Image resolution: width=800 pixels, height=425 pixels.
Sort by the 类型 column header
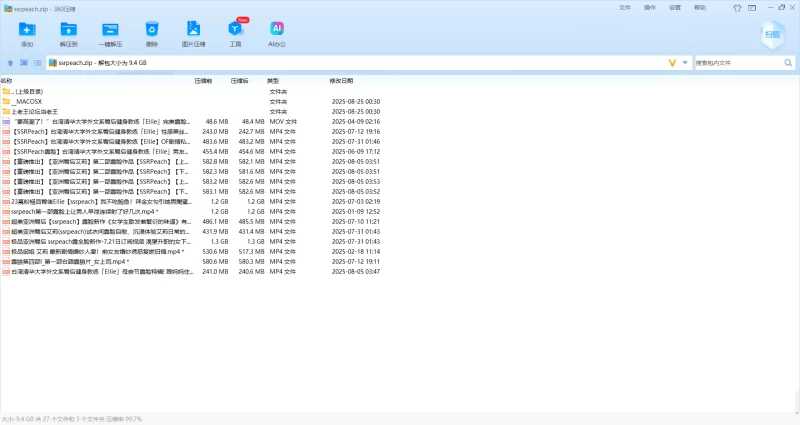point(273,81)
